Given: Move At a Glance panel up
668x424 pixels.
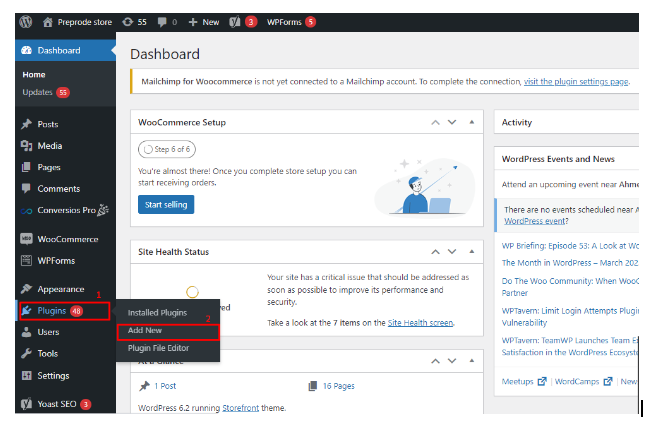Looking at the screenshot, I should pos(435,361).
